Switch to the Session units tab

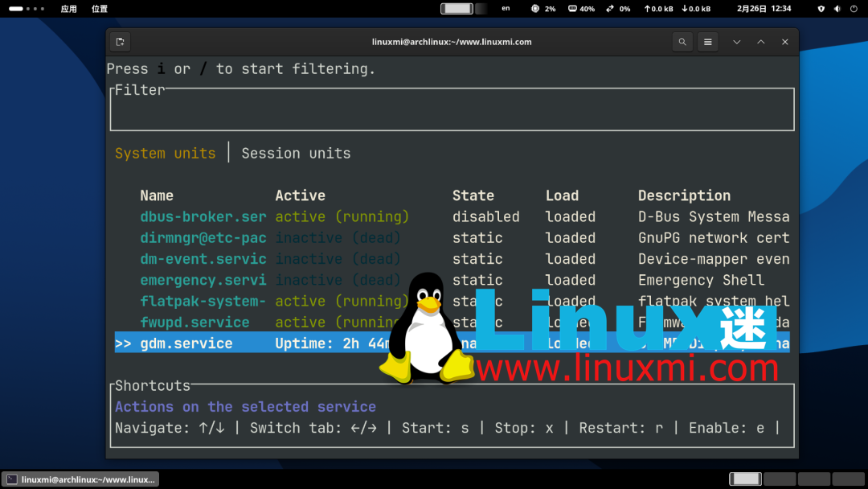(x=296, y=153)
